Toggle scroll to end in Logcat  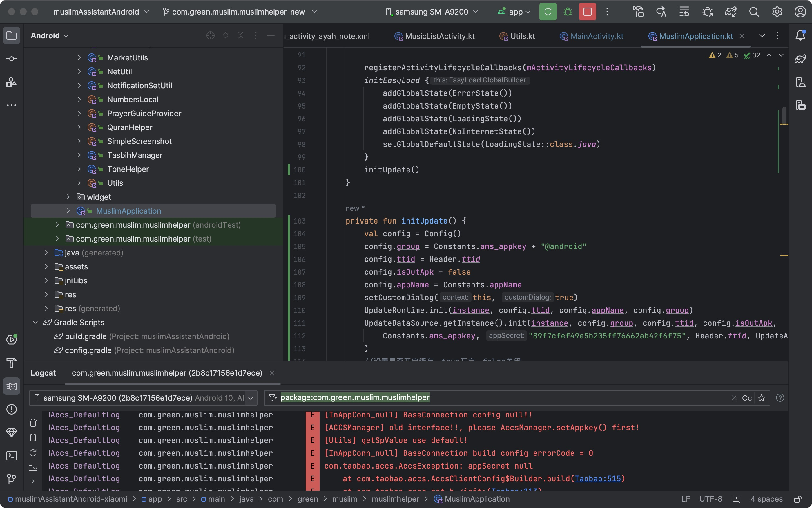(x=33, y=468)
